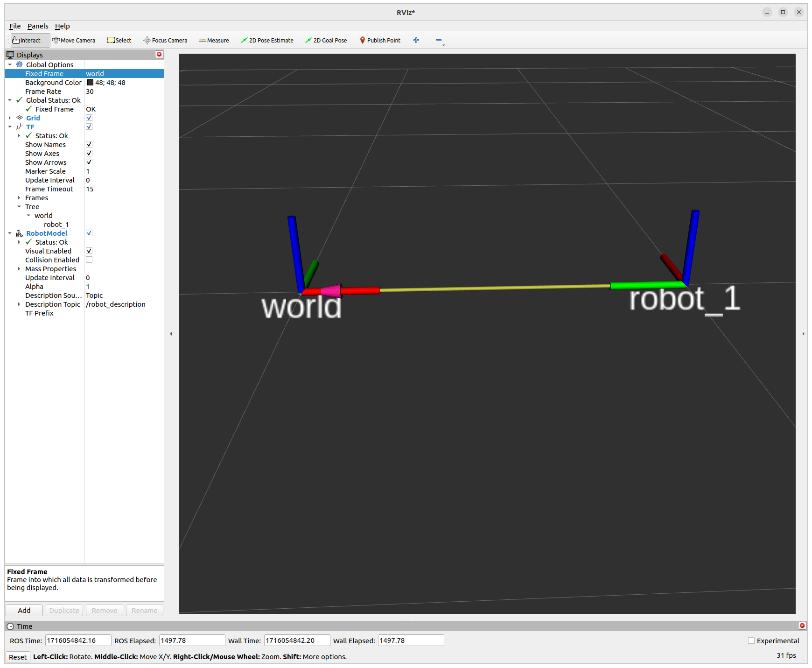812x668 pixels.
Task: Uncheck Visual Enabled option
Action: click(x=89, y=251)
